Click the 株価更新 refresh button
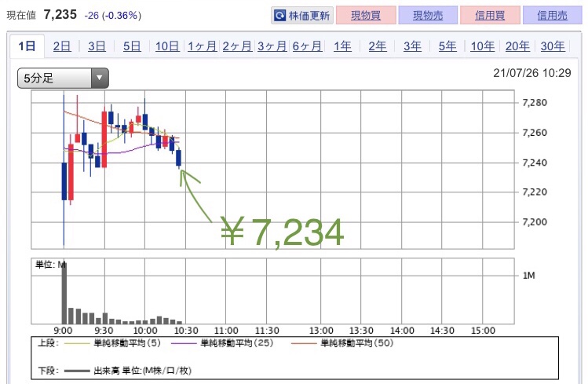Image resolution: width=588 pixels, height=384 pixels. (302, 16)
